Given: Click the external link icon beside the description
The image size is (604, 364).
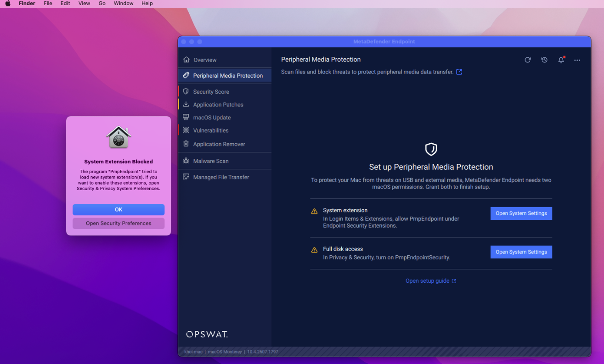Looking at the screenshot, I should point(459,72).
